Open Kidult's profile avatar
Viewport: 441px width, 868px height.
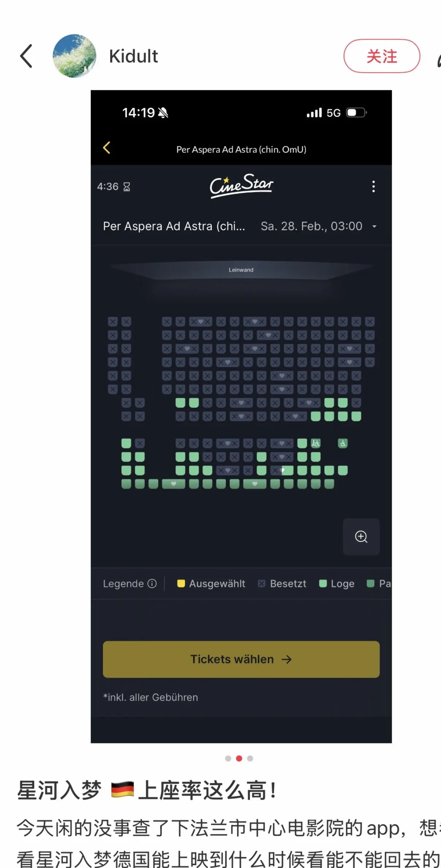click(x=74, y=56)
